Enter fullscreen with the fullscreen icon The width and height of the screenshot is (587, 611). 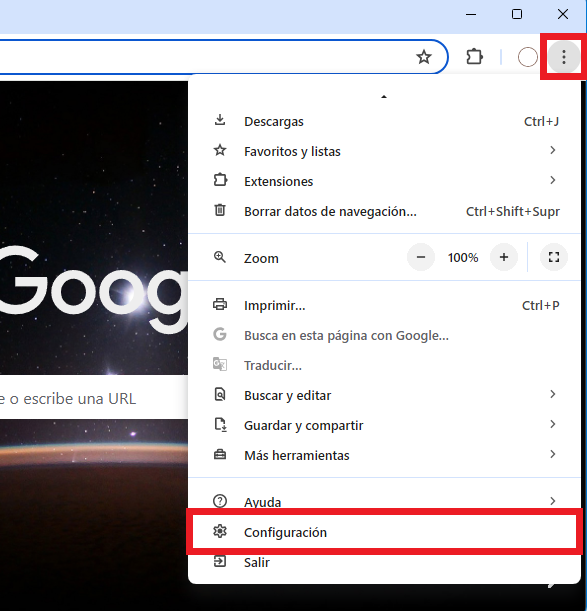point(553,257)
